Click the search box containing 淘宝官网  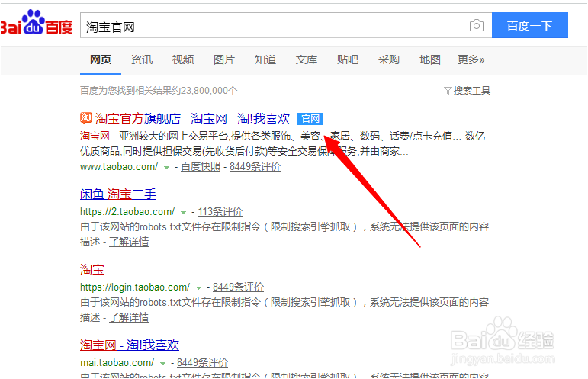coord(286,25)
